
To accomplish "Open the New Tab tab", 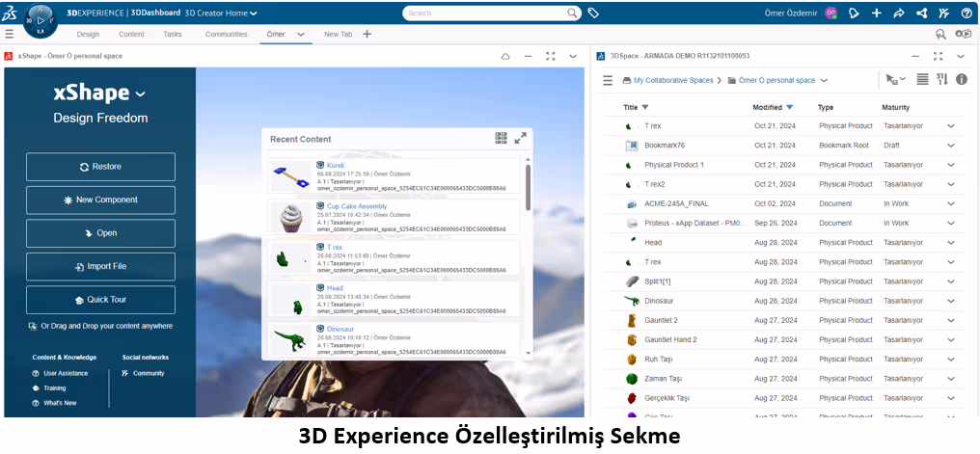I will pyautogui.click(x=339, y=35).
